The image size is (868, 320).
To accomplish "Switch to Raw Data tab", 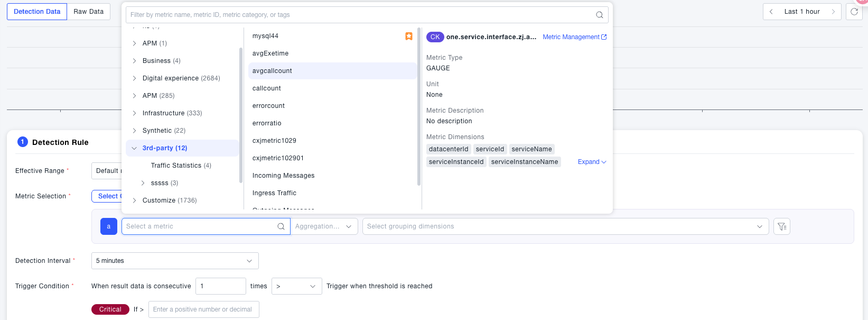I will [89, 12].
